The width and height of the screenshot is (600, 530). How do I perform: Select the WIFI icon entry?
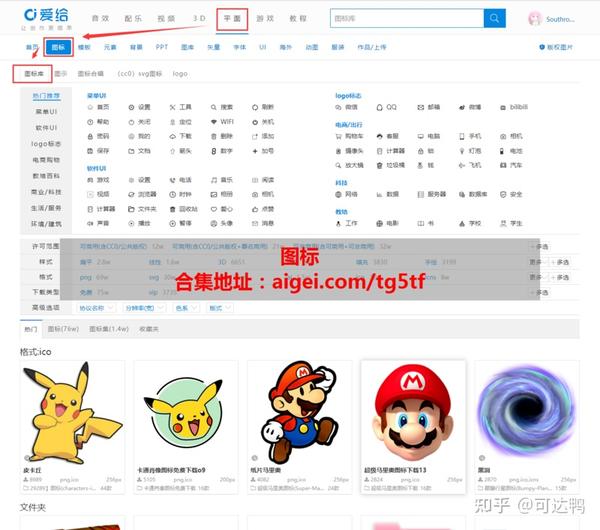point(222,122)
